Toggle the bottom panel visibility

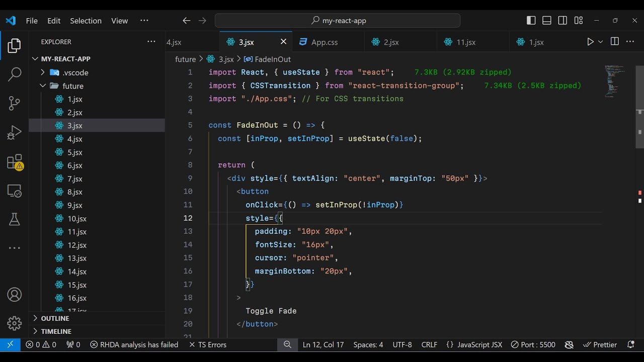click(547, 21)
